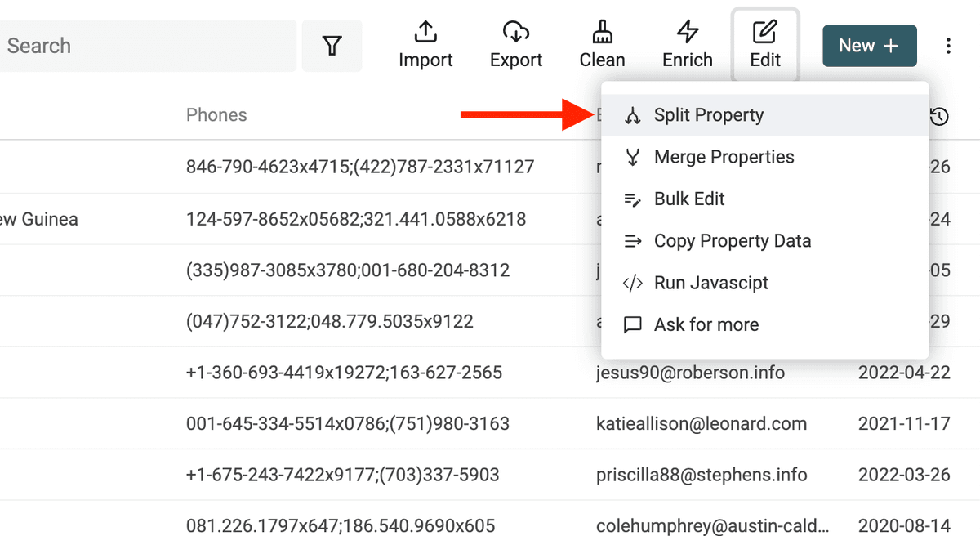
Task: Toggle the Edit pencil menu
Action: coord(765,45)
